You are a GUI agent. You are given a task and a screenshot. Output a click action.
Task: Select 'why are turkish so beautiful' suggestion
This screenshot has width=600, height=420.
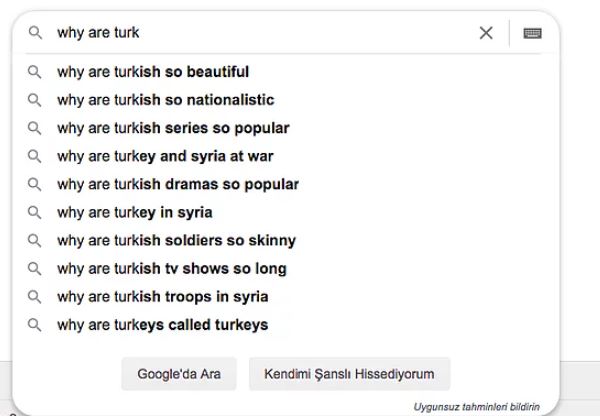point(153,72)
